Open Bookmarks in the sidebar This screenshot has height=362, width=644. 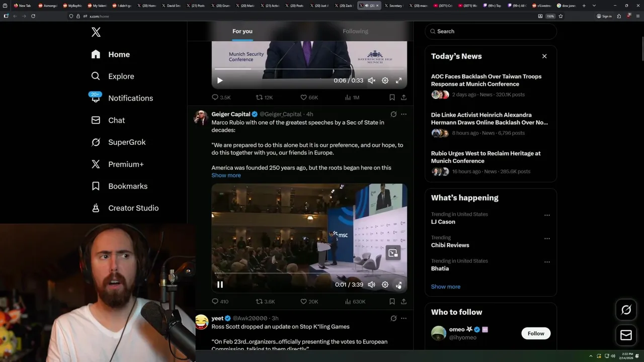coord(119,186)
